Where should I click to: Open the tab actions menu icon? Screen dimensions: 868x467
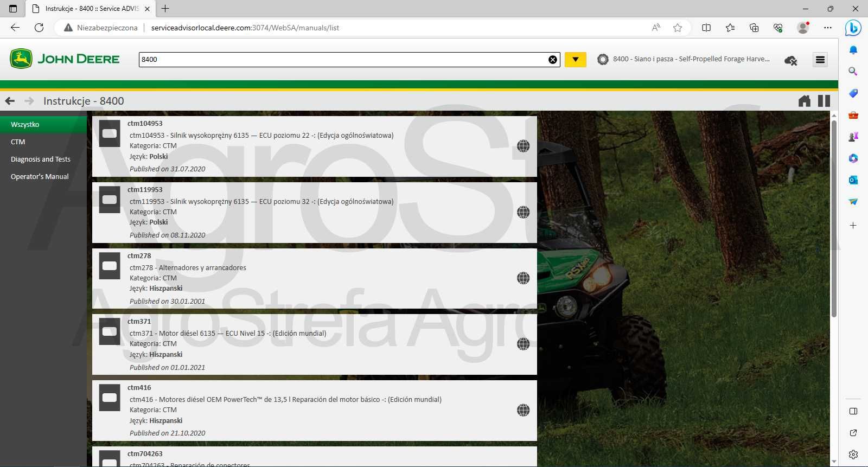pyautogui.click(x=13, y=9)
